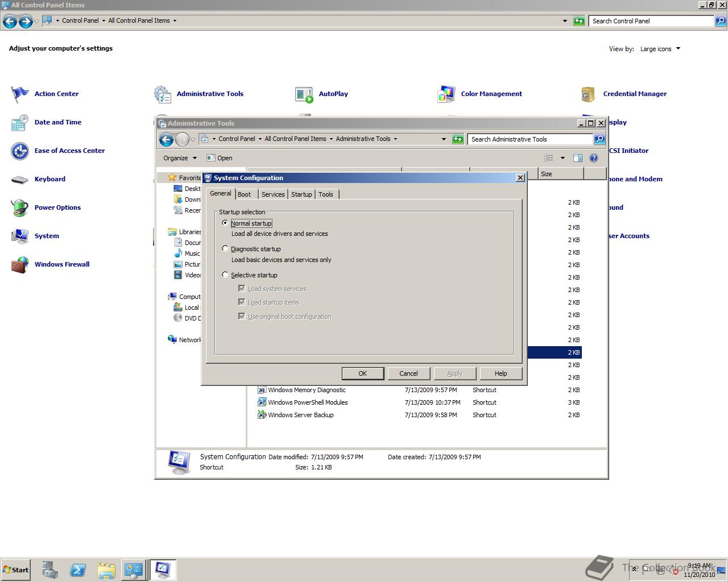Refresh the Administrative Tools address bar
The image size is (728, 582).
point(458,139)
